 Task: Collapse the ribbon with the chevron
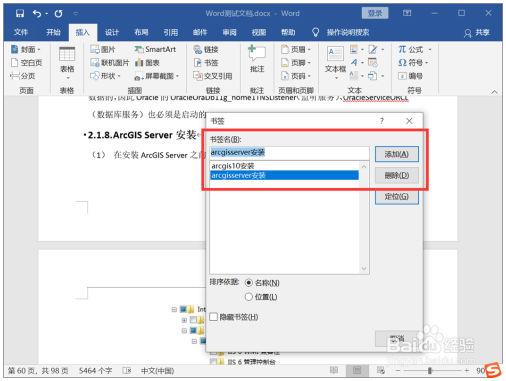[x=494, y=91]
